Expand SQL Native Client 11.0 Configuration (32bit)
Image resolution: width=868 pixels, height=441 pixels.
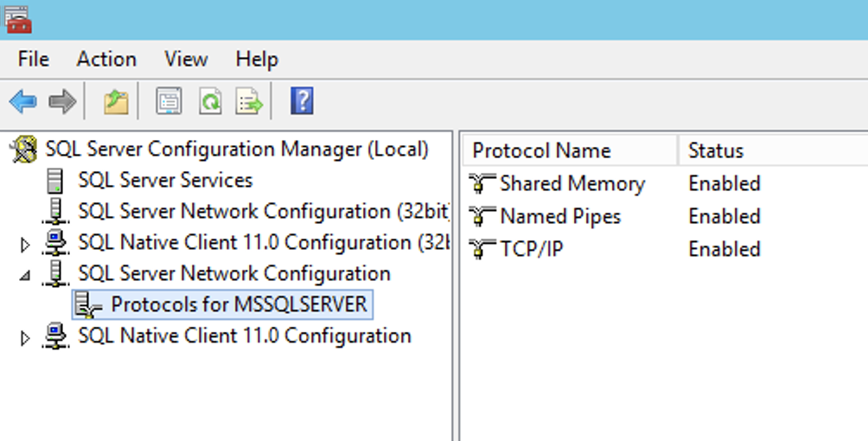click(25, 245)
